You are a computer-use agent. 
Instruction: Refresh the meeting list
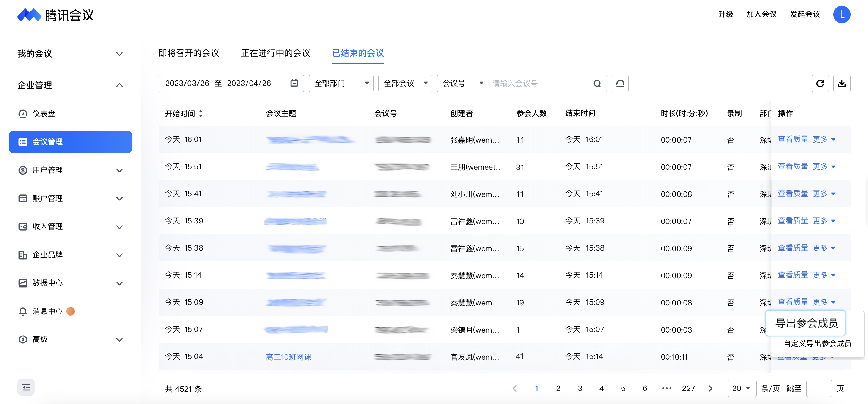click(820, 84)
